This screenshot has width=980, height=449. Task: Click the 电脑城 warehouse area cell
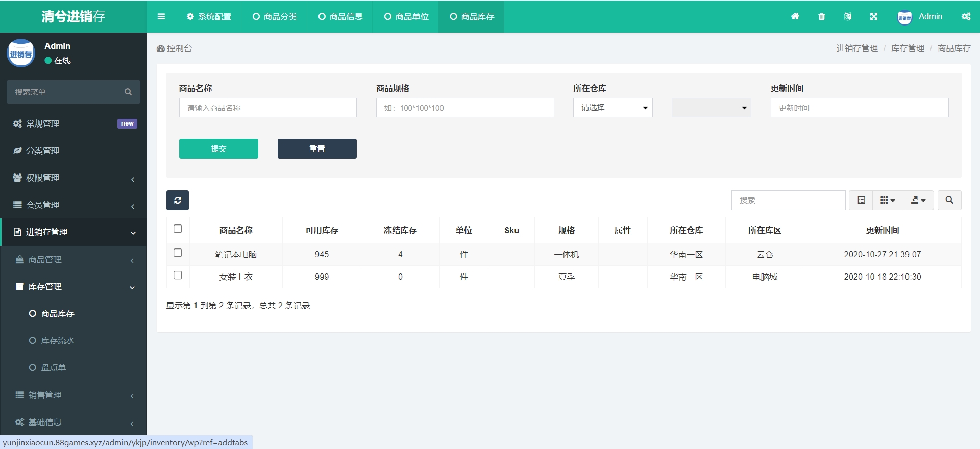(x=765, y=277)
